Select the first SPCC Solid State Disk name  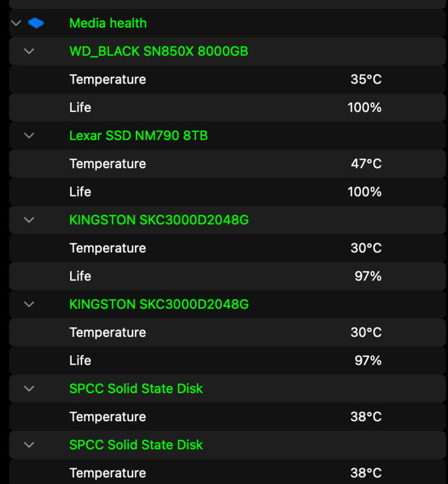coord(136,388)
